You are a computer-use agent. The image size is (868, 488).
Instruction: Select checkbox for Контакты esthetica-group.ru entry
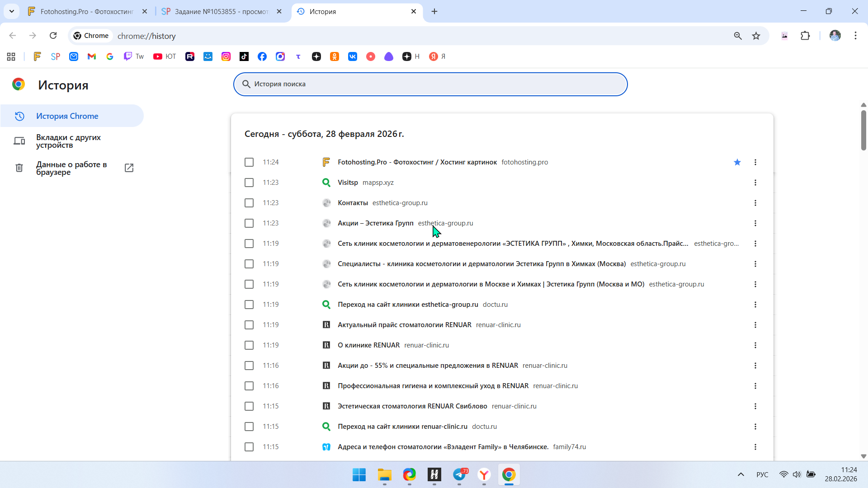pos(249,203)
